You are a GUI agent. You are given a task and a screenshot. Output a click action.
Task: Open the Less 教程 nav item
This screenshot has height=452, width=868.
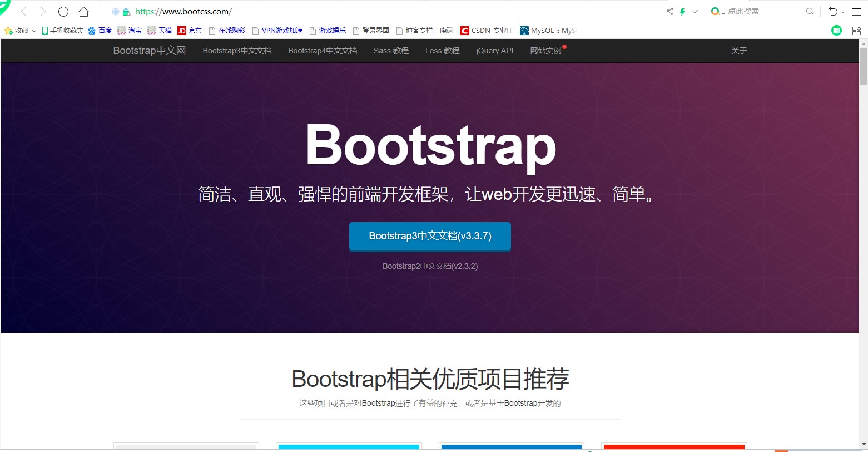pyautogui.click(x=443, y=51)
